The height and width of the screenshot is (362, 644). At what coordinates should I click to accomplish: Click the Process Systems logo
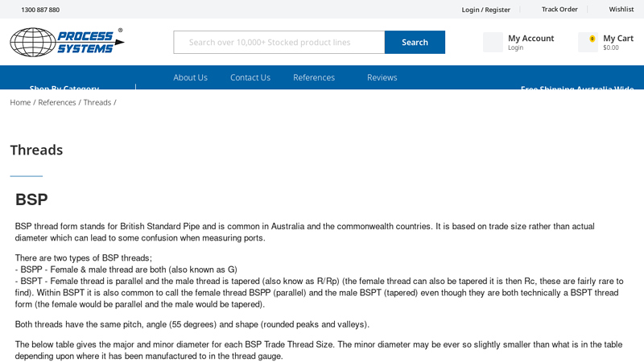point(67,42)
